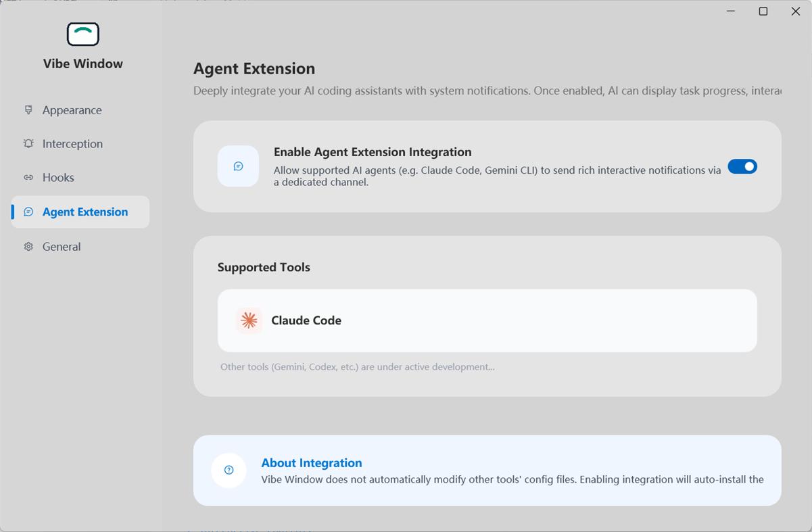Open the Appearance settings page
812x532 pixels.
(80, 110)
